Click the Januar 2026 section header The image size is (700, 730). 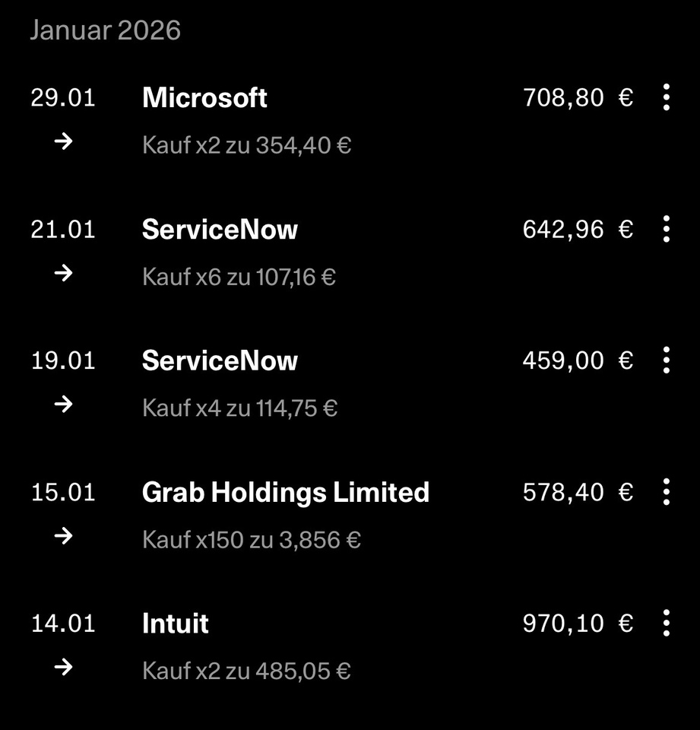[105, 30]
